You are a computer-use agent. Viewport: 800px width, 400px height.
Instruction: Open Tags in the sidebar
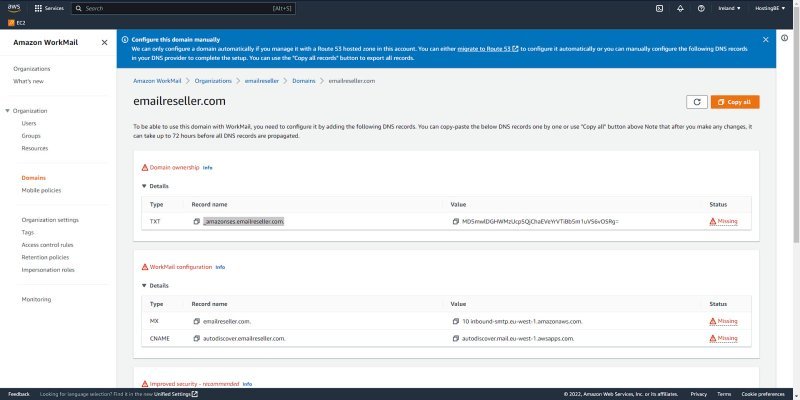28,233
